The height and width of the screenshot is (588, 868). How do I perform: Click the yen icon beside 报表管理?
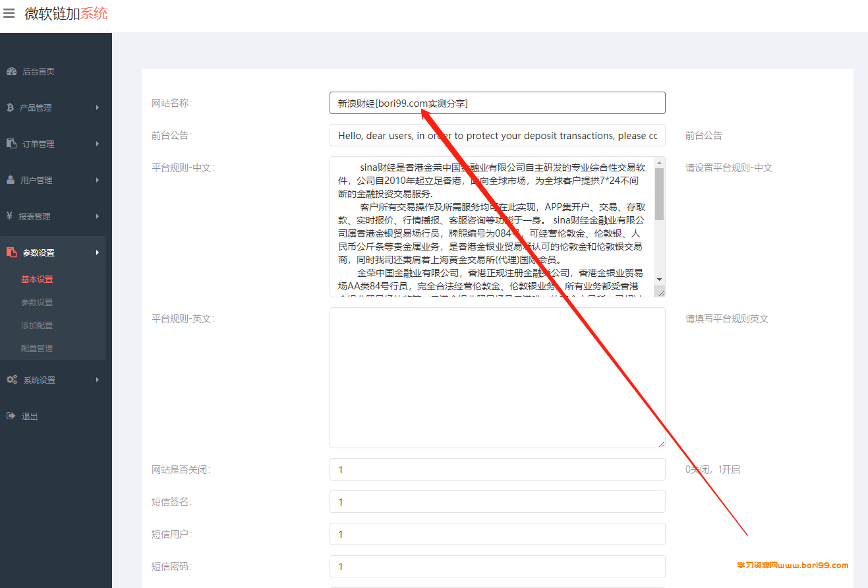tap(10, 216)
